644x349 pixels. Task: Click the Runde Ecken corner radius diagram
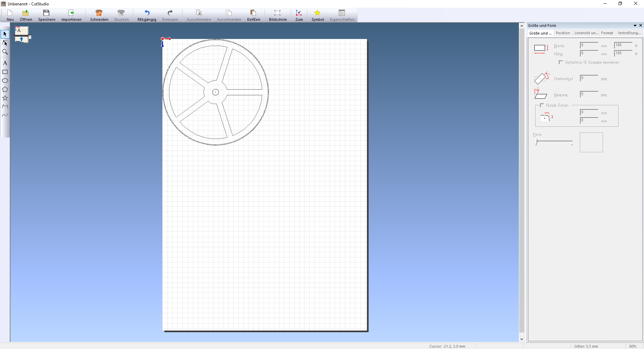tap(547, 116)
